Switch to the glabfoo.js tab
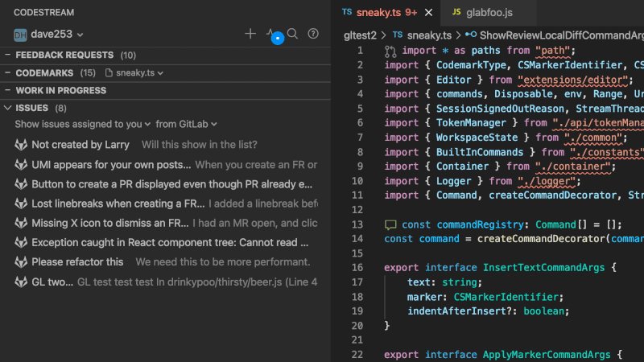 pos(489,13)
